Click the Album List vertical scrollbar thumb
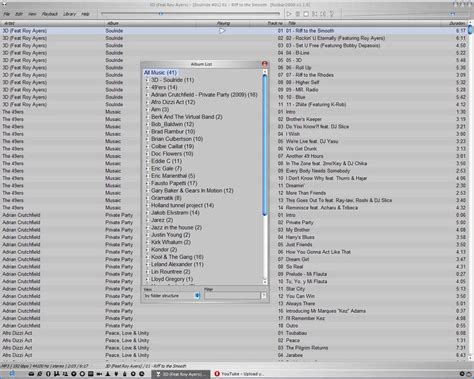 (x=265, y=145)
